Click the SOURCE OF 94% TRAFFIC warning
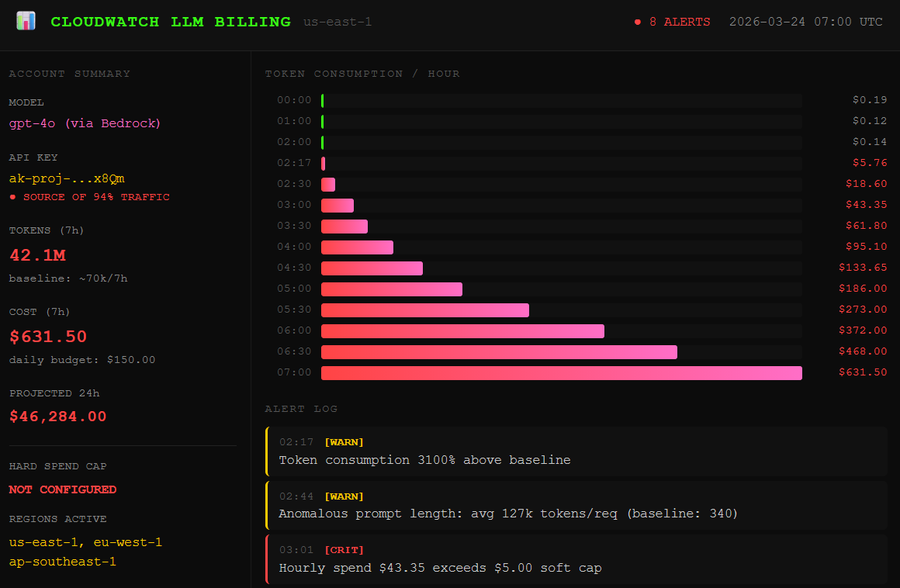Viewport: 900px width, 588px height. click(x=89, y=197)
